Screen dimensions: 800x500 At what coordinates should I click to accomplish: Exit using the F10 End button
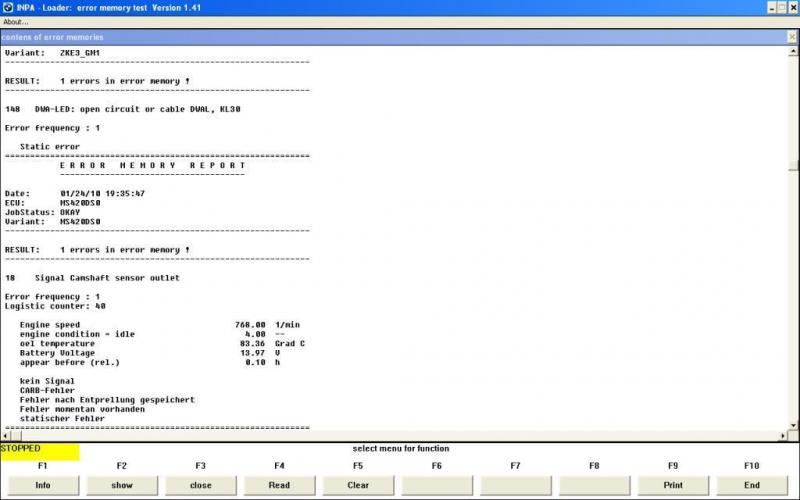pyautogui.click(x=752, y=485)
